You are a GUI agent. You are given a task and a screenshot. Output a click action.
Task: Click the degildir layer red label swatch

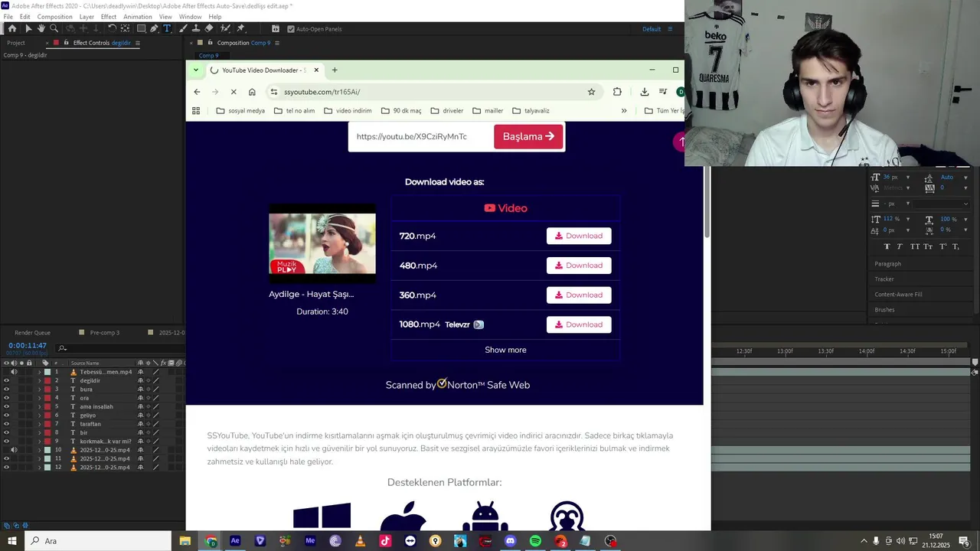tap(47, 380)
